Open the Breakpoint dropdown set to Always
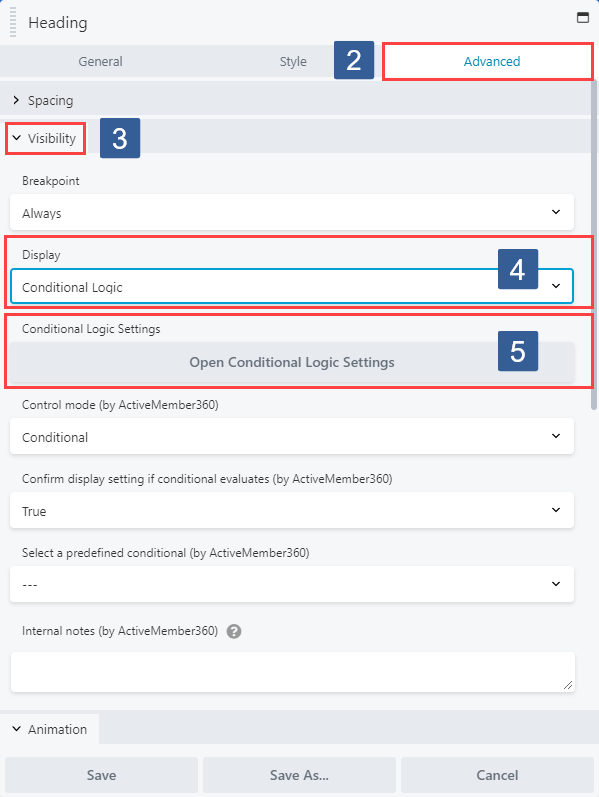 292,212
